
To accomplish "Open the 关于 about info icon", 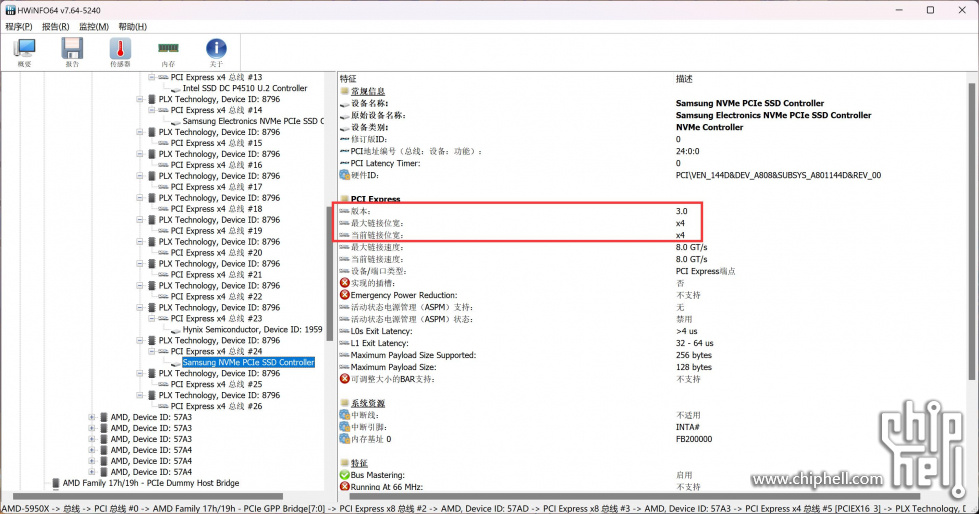I will [x=216, y=49].
